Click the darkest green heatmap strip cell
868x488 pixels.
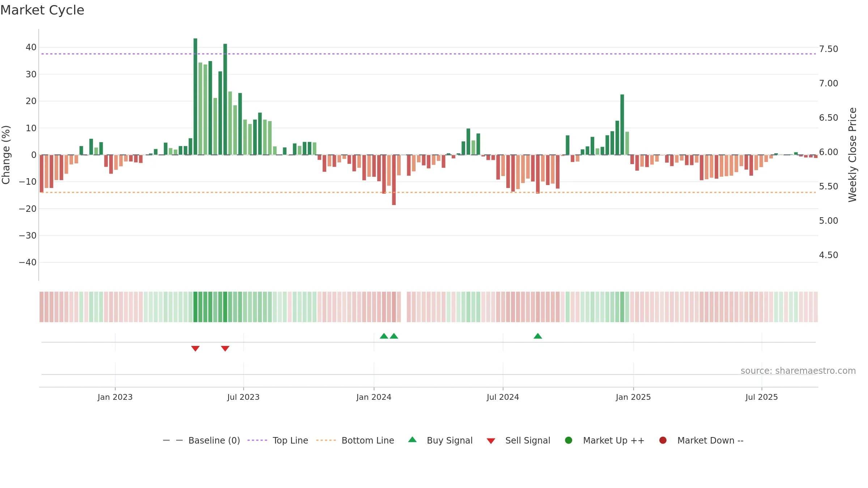tap(195, 307)
